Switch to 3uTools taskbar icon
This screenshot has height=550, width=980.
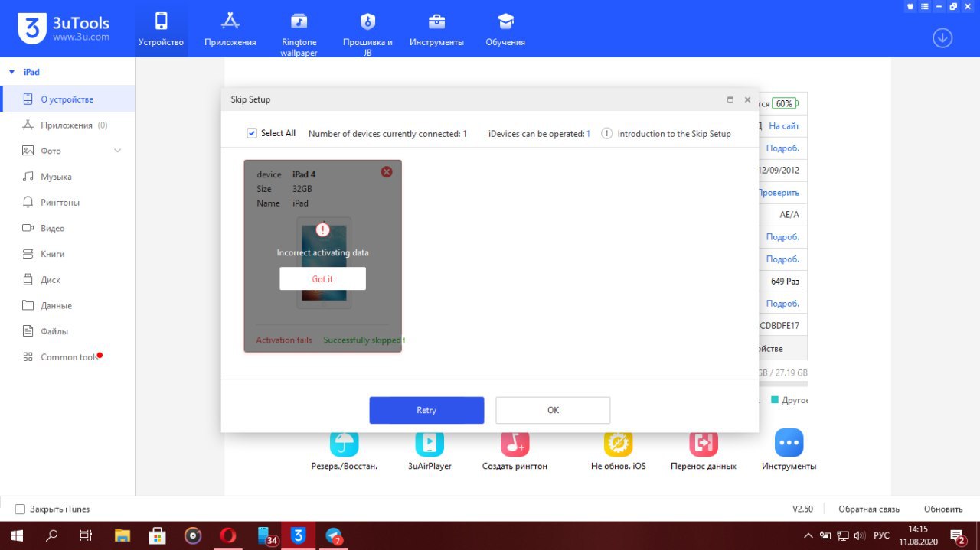(299, 535)
